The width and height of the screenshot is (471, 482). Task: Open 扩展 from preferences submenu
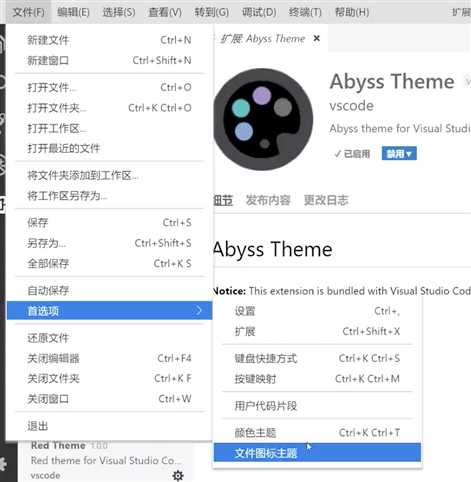(x=317, y=331)
